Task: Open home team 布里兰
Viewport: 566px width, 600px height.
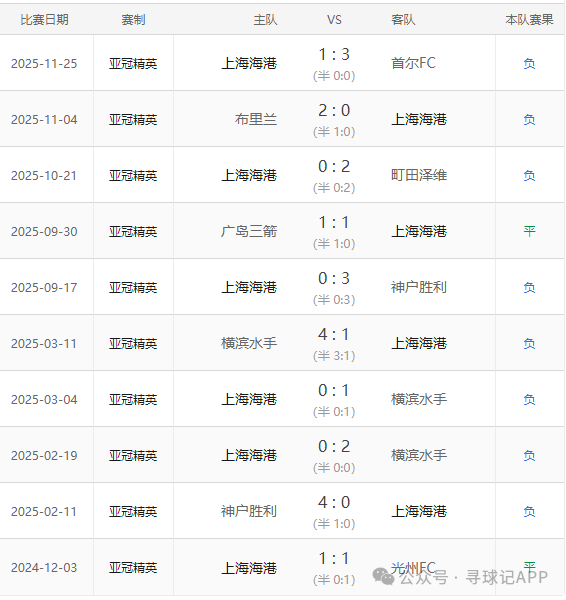Action: click(x=256, y=119)
